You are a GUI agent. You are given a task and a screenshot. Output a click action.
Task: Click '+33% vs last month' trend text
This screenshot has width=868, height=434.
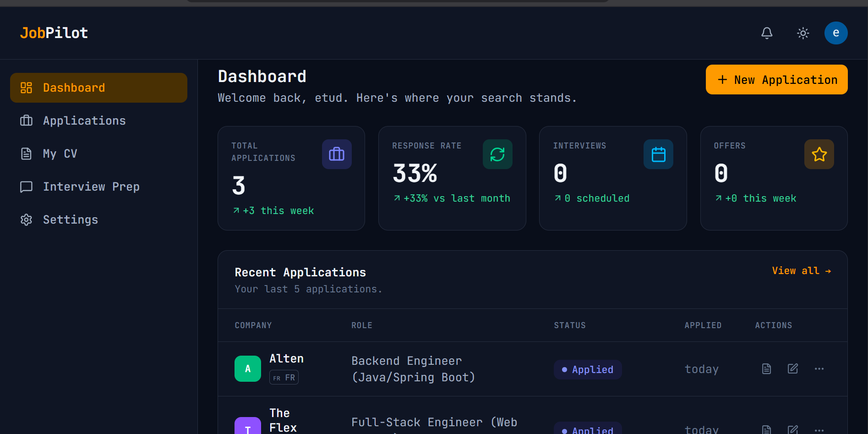coord(452,198)
